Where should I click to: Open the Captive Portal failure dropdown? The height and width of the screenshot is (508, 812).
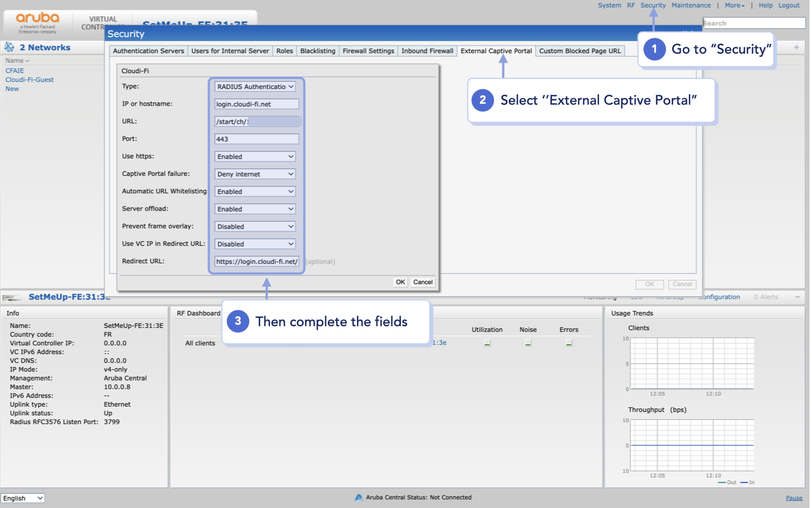(254, 174)
